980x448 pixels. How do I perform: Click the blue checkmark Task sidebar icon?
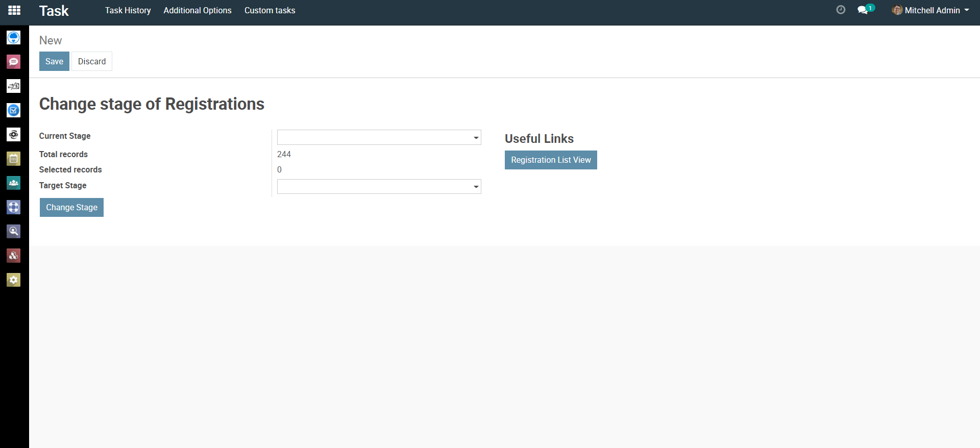click(x=14, y=110)
